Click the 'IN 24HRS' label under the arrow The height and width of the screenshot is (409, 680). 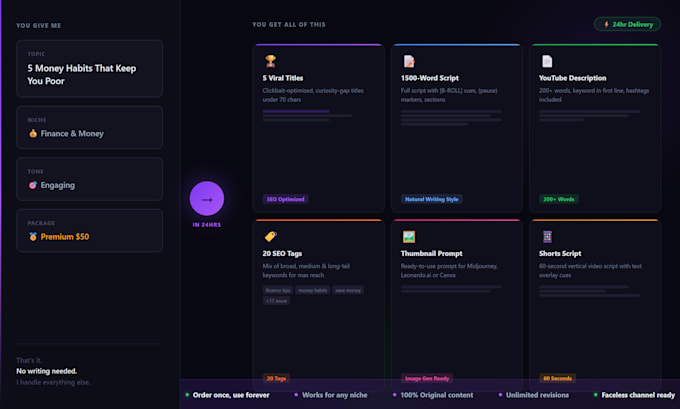click(x=207, y=225)
